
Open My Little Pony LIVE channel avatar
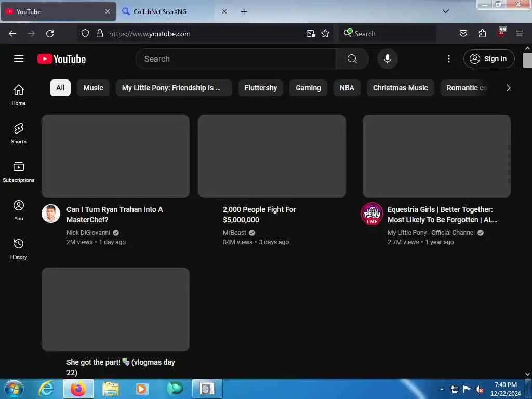[x=372, y=214]
